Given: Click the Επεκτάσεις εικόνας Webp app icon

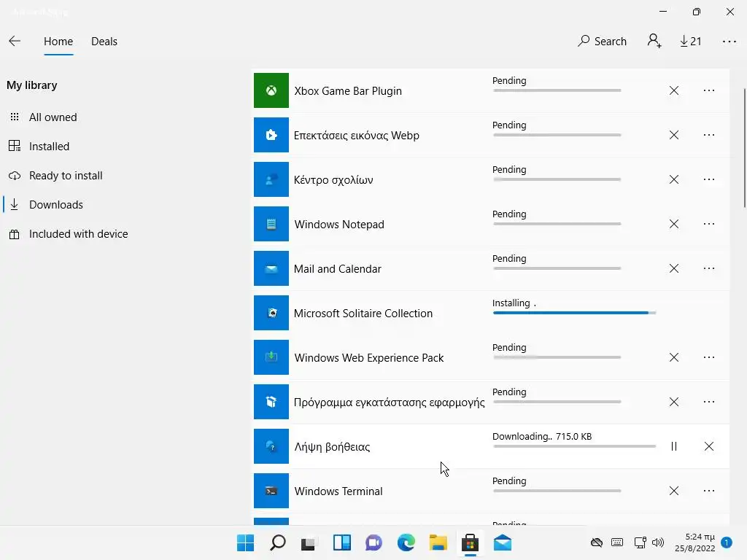Looking at the screenshot, I should 271,135.
